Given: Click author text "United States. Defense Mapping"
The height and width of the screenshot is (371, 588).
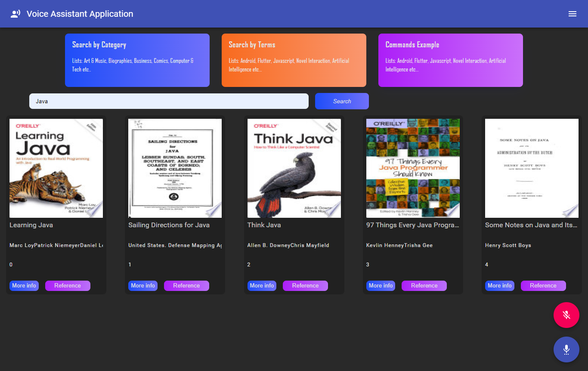Looking at the screenshot, I should pyautogui.click(x=175, y=245).
